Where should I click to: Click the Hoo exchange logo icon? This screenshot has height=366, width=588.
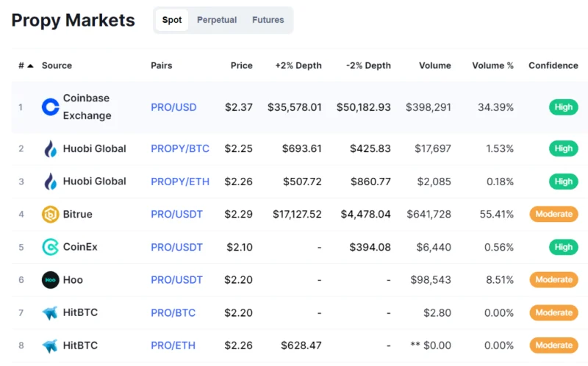point(50,280)
